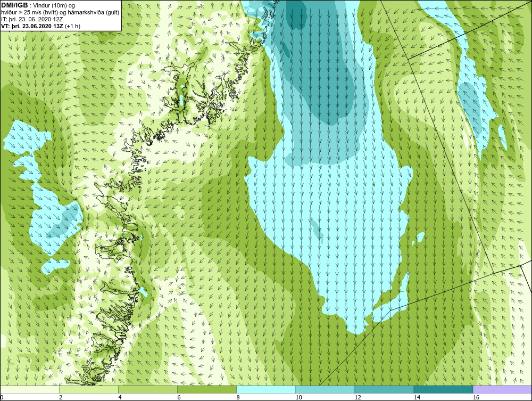Click the 'VT: þri. 23.06.2020 13Z' line
Viewport: 532px width, 401px height.
click(41, 26)
